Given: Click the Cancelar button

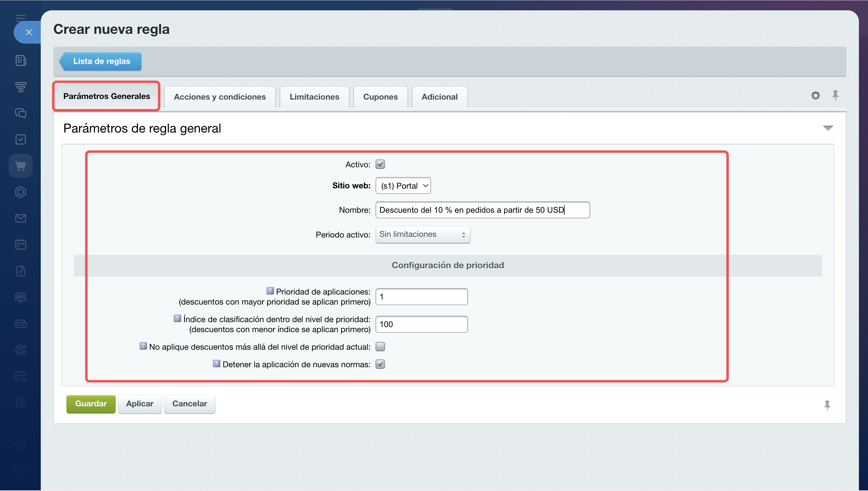Looking at the screenshot, I should pyautogui.click(x=190, y=404).
